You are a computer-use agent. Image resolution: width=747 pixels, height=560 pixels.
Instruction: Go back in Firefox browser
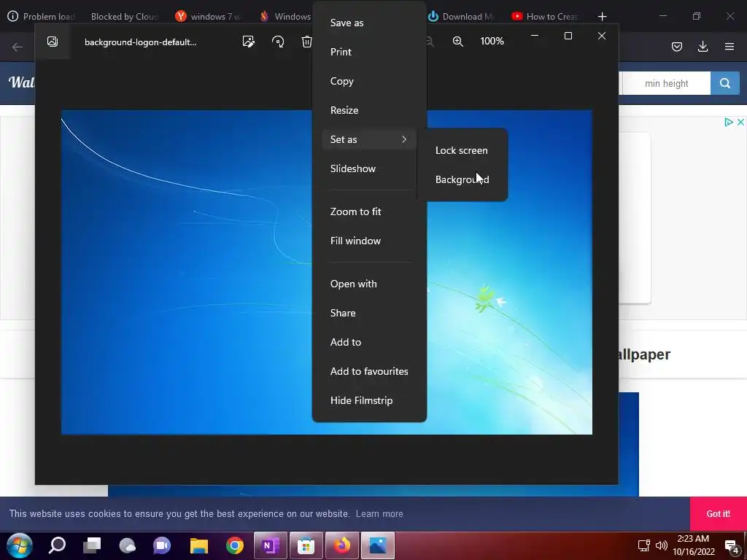click(x=18, y=47)
